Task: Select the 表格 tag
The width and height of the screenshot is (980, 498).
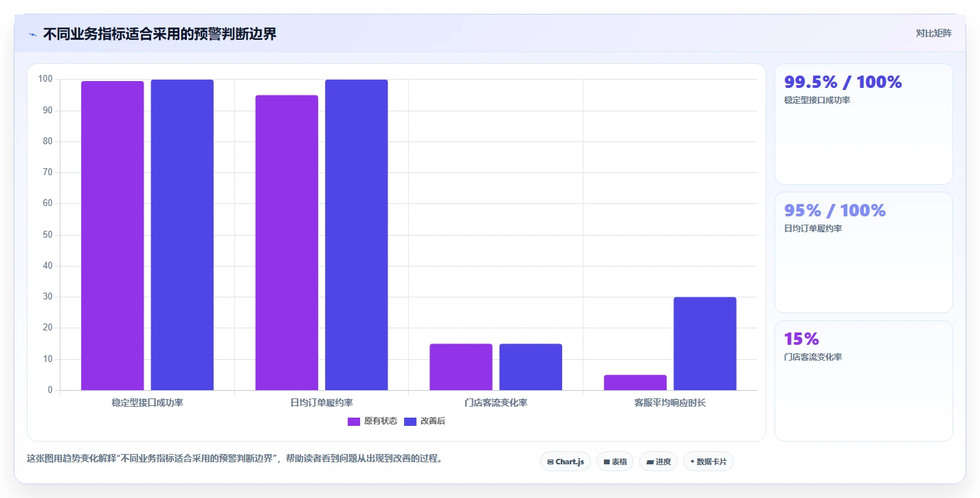Action: coord(615,462)
